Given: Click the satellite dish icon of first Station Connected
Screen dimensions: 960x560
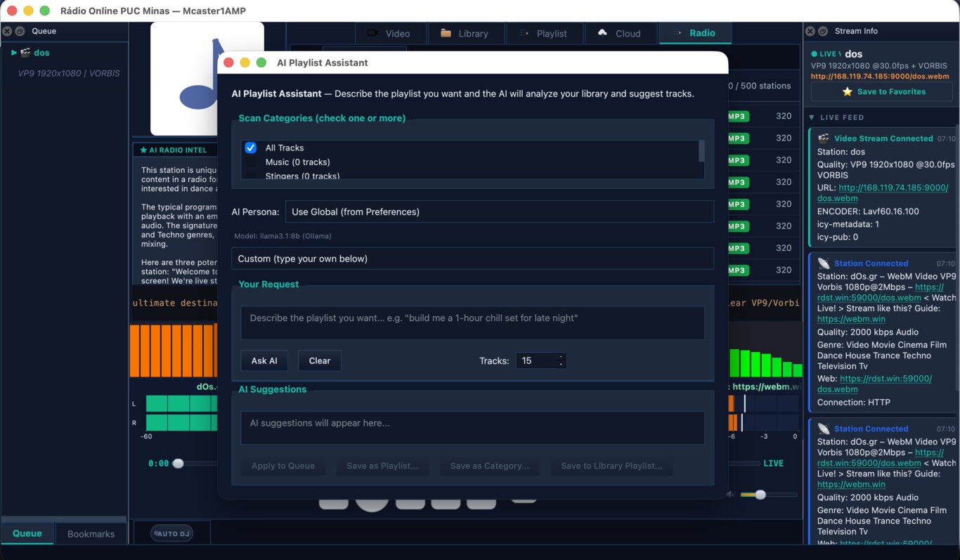Looking at the screenshot, I should [824, 263].
